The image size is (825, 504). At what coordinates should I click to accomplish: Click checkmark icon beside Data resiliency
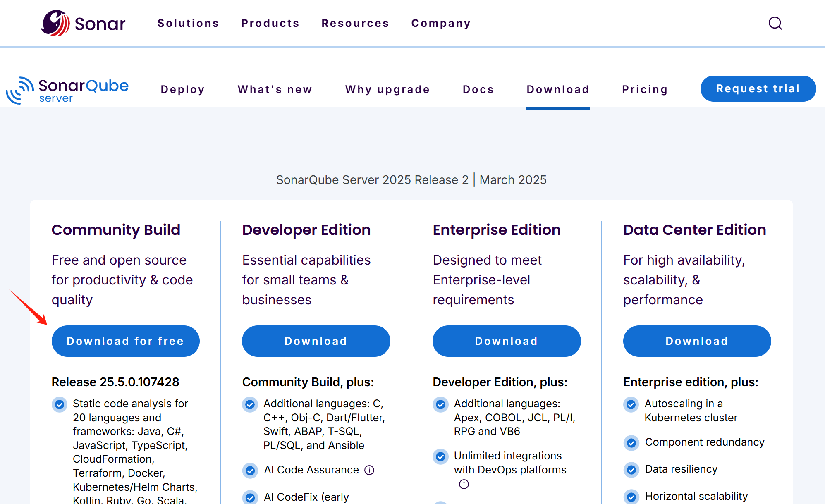tap(631, 470)
